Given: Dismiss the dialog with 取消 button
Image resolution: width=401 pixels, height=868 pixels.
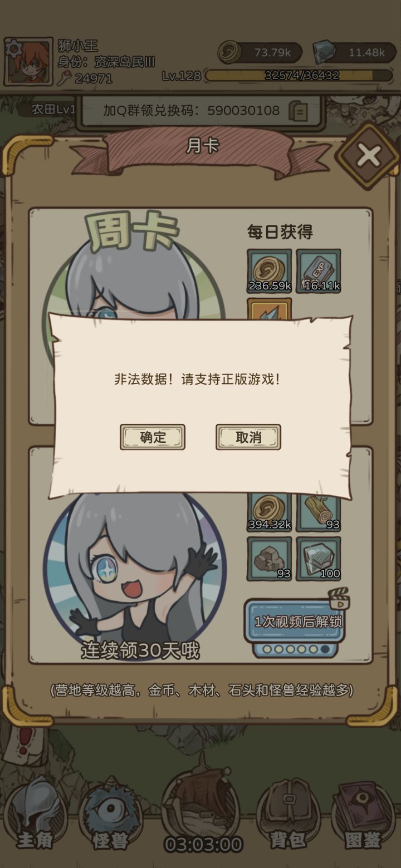Looking at the screenshot, I should click(248, 437).
